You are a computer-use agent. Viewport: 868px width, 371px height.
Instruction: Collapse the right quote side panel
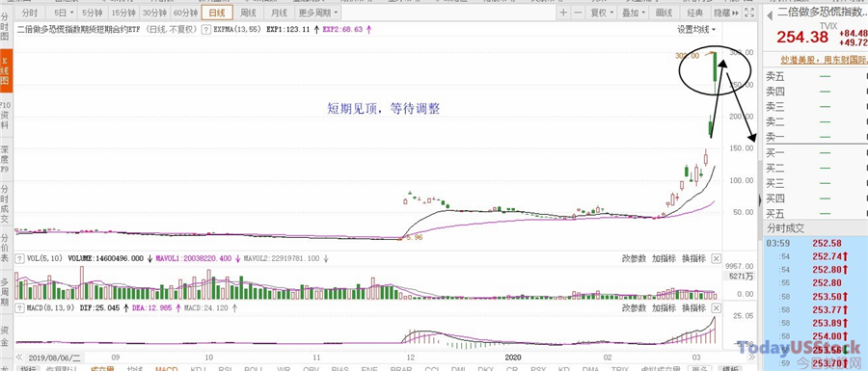coord(760,199)
